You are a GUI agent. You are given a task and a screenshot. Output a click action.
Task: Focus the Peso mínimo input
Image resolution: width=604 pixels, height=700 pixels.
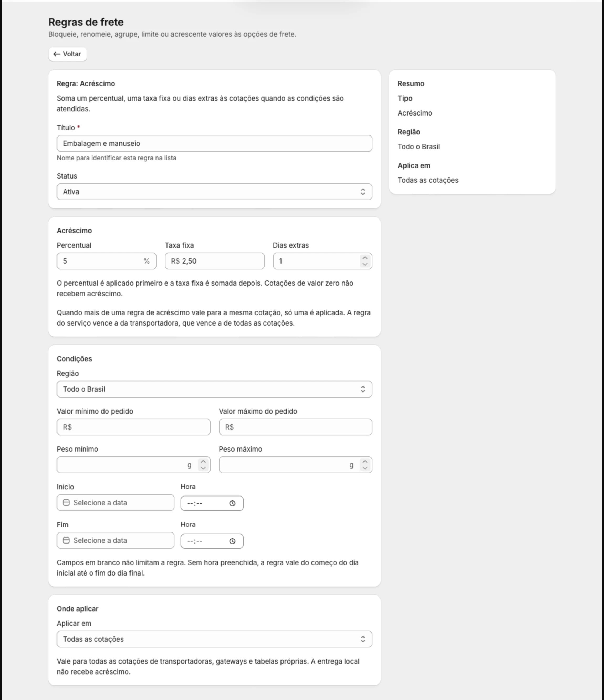[x=133, y=465]
